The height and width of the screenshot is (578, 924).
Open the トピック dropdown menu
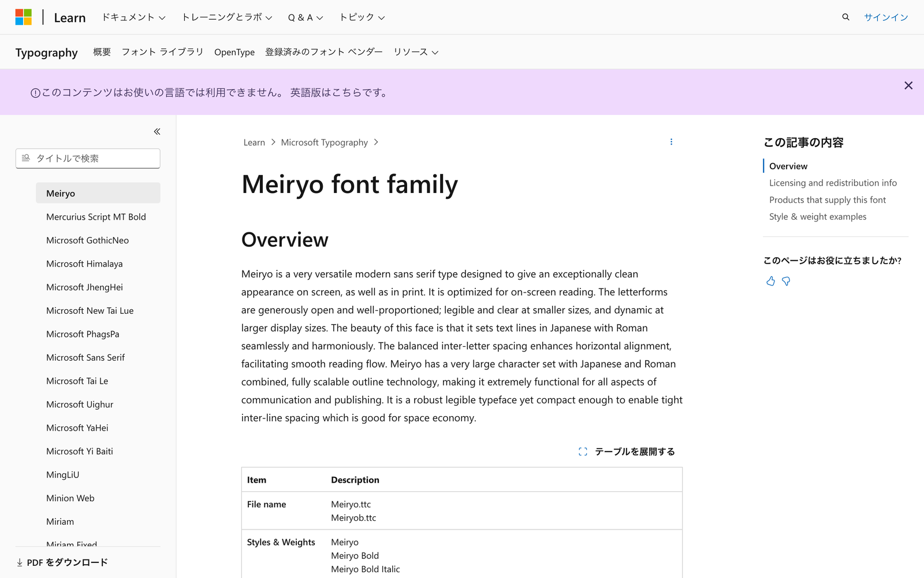pyautogui.click(x=362, y=17)
